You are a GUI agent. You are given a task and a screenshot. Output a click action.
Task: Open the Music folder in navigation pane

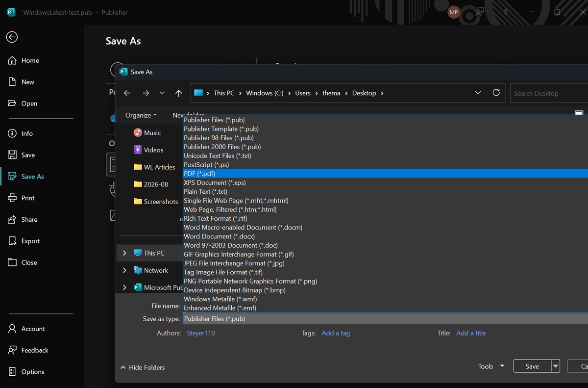coord(147,133)
